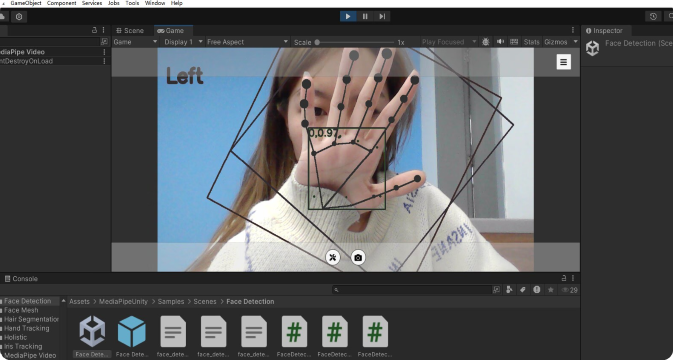Open the Play Focused dropdown
Screen dimensions: 673x360
tap(449, 42)
